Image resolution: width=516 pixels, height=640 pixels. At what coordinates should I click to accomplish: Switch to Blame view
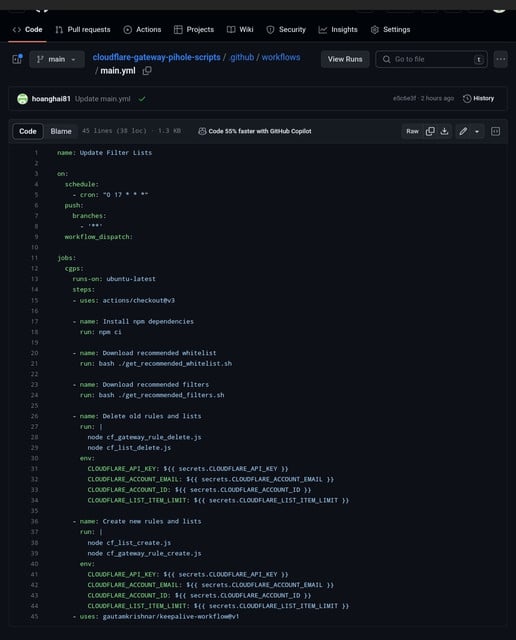pos(61,131)
